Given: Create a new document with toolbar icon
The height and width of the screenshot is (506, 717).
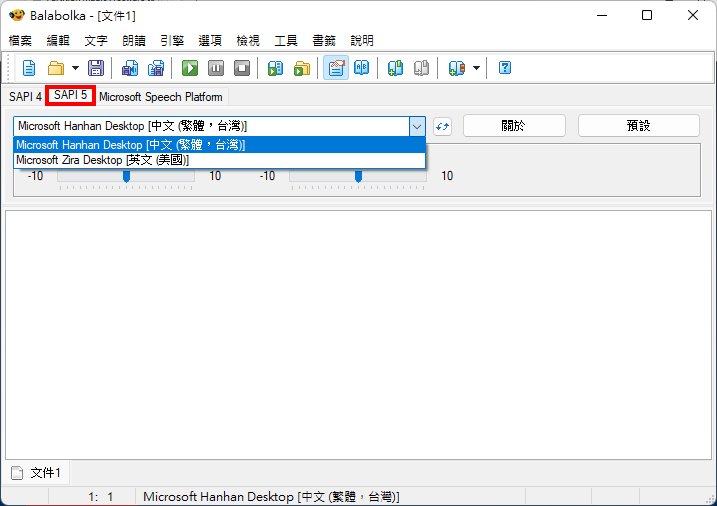Looking at the screenshot, I should click(29, 69).
